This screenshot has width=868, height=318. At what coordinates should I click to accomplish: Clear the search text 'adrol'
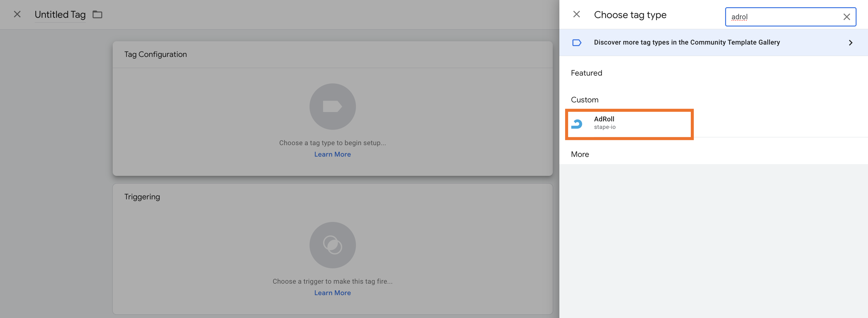coord(846,17)
